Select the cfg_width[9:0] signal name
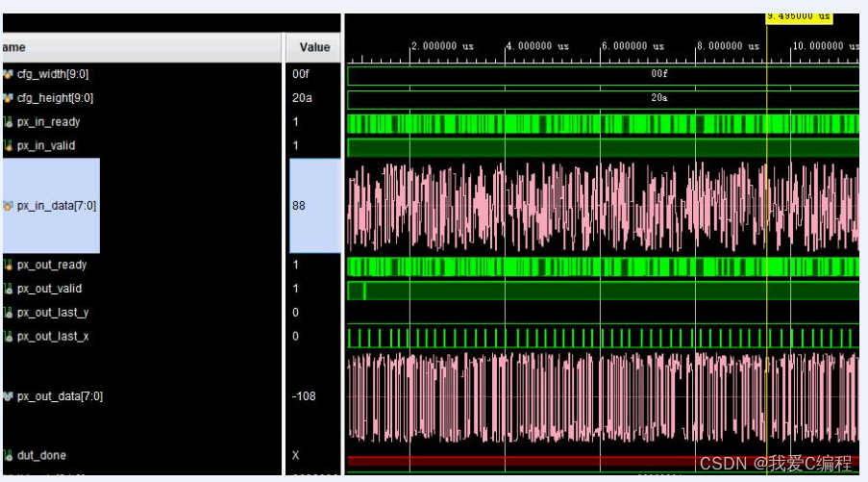Viewport: 868px width, 482px height. [x=53, y=74]
